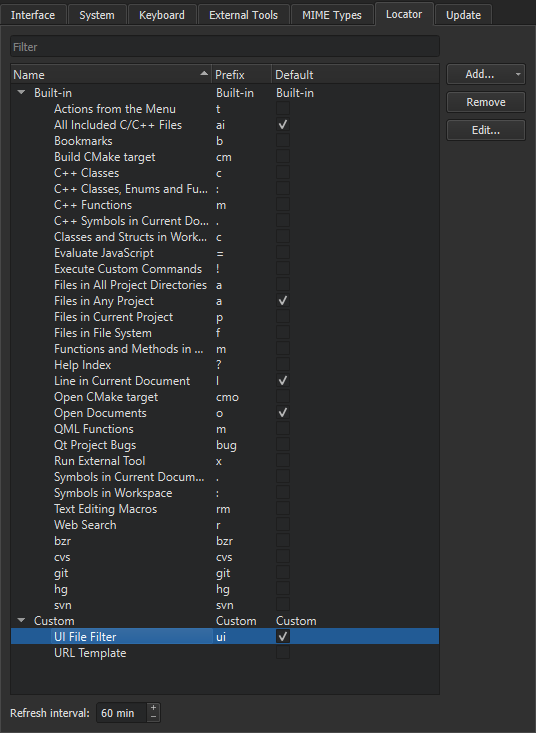
Task: Select Files in All Project Directories
Action: tap(225, 285)
